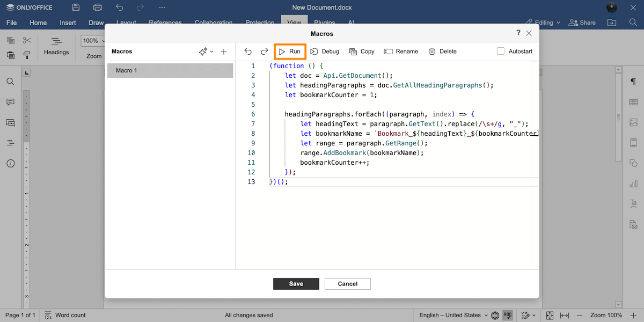Click the magnifier Search icon in the menu bar
This screenshot has width=644, height=322.
[x=633, y=23]
